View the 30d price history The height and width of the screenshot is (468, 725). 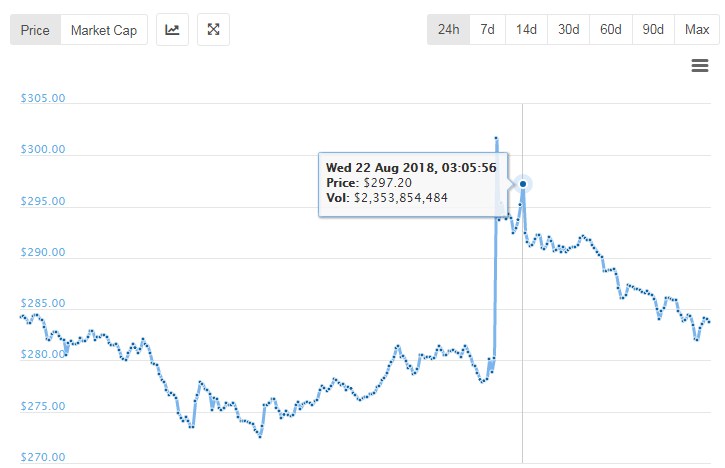[568, 30]
